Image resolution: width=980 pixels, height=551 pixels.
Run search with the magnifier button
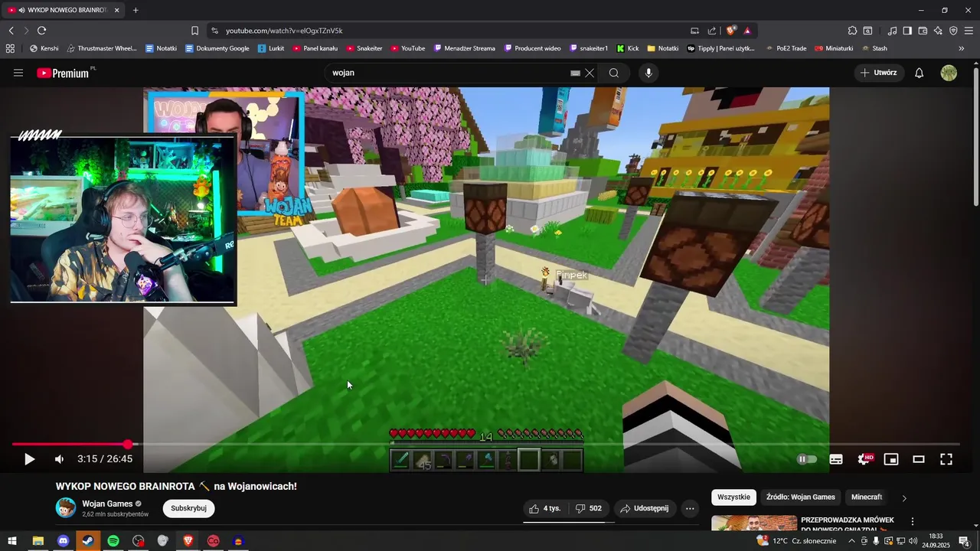coord(614,73)
